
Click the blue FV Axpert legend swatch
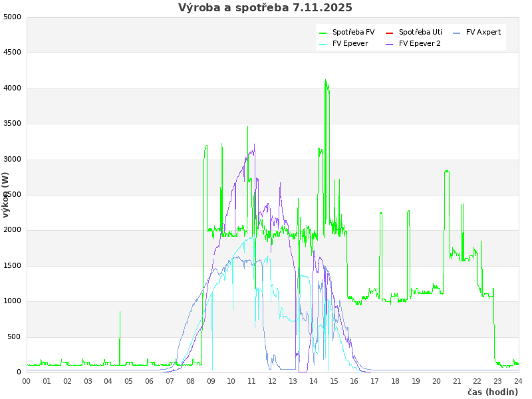[457, 33]
